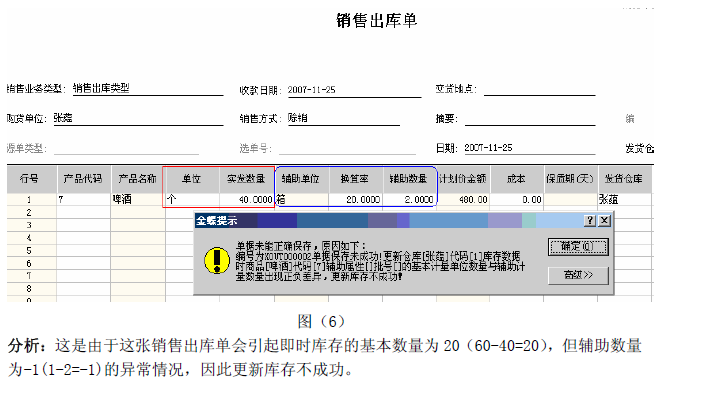
Task: Select the 辅助单位 cell containing 箱
Action: pyautogui.click(x=301, y=200)
